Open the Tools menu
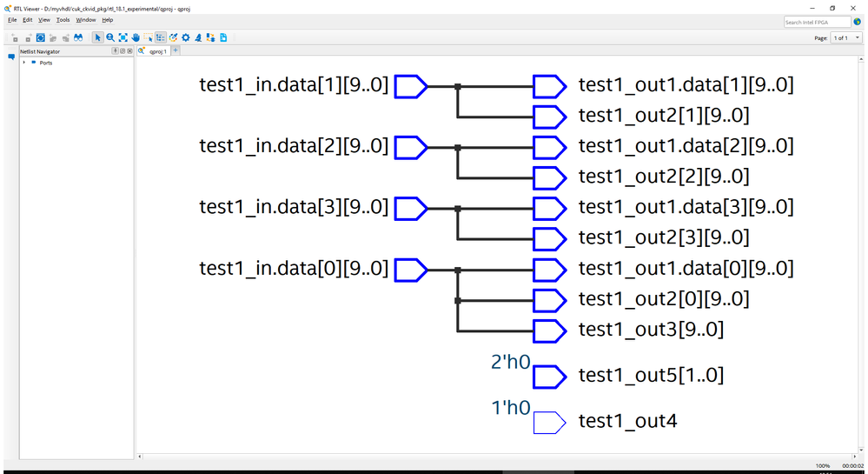 click(63, 19)
